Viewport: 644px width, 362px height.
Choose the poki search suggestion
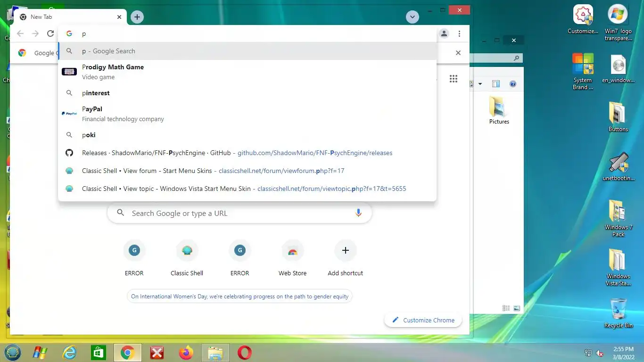tap(248, 135)
